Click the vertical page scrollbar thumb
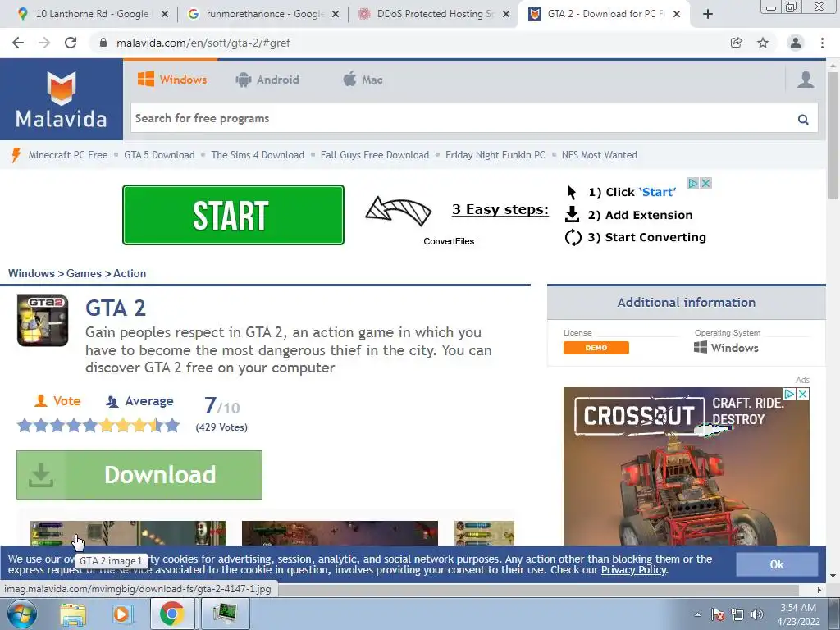840x630 pixels. point(833,135)
